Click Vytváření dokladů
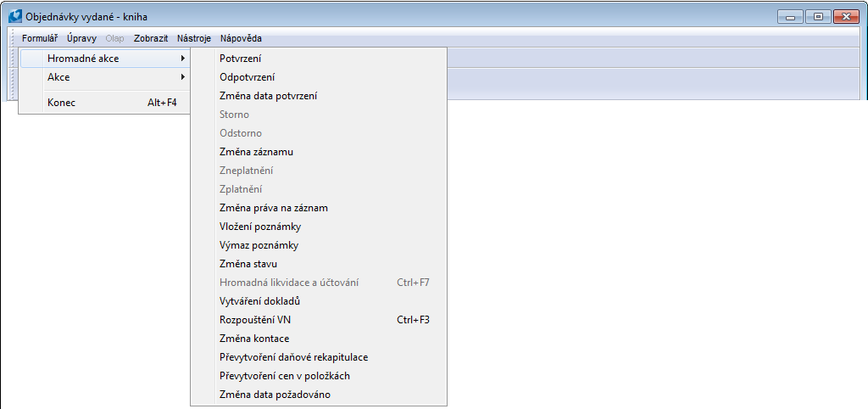This screenshot has height=409, width=868. pos(259,301)
